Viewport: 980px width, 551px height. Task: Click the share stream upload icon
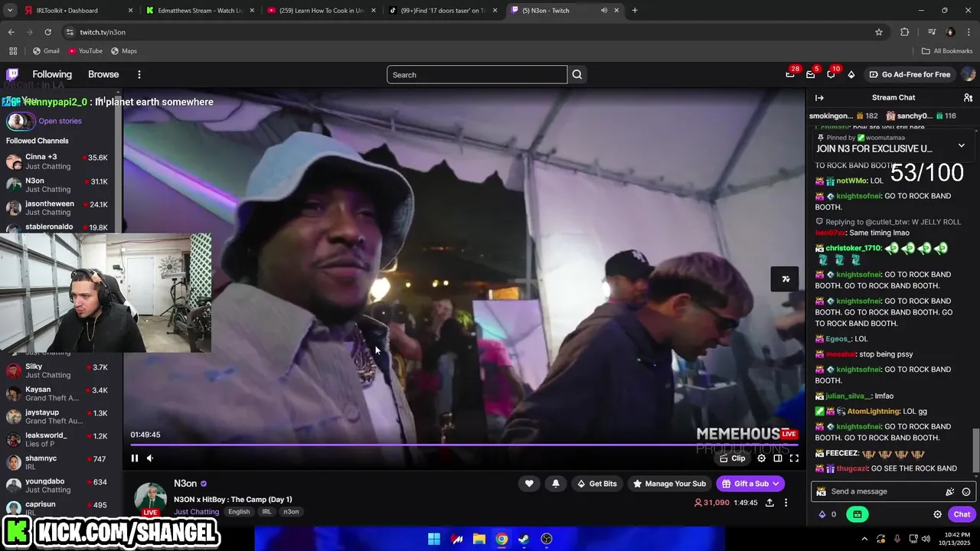pos(769,503)
